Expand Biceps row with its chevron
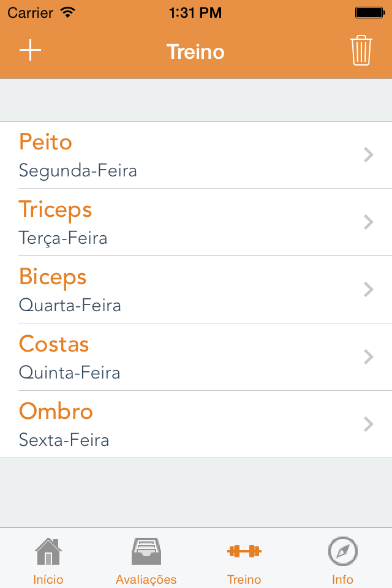The height and width of the screenshot is (588, 392). 368,290
